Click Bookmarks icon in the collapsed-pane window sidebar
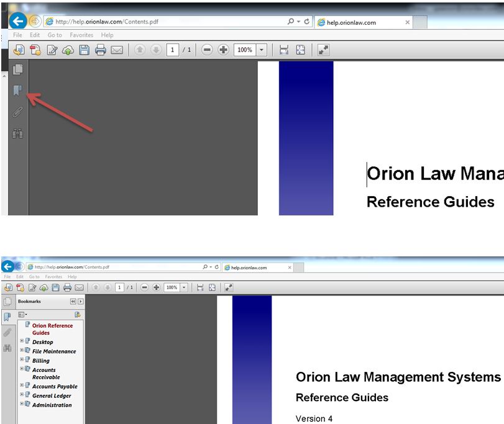 (17, 90)
